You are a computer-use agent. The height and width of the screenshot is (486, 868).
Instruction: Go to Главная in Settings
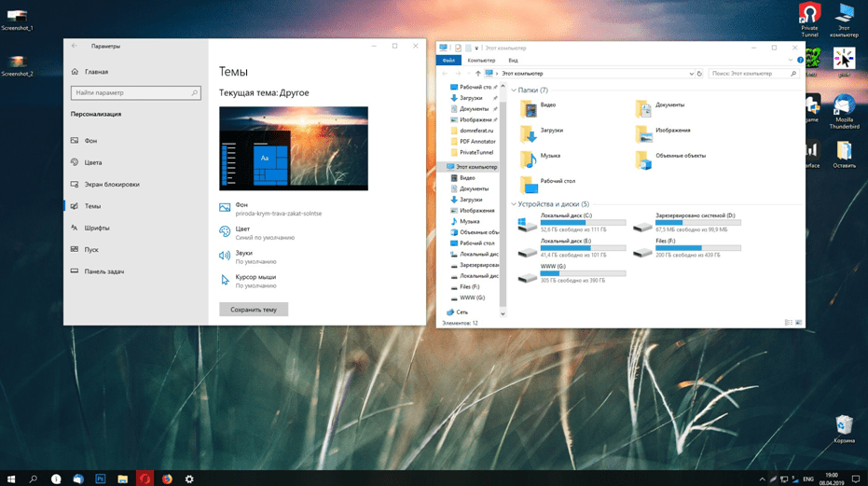click(x=96, y=72)
